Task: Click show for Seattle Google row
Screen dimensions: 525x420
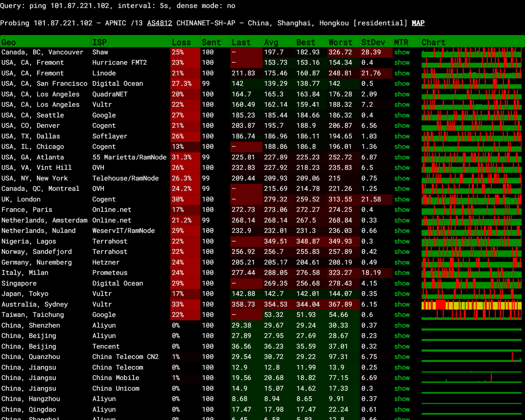Action: (x=402, y=115)
